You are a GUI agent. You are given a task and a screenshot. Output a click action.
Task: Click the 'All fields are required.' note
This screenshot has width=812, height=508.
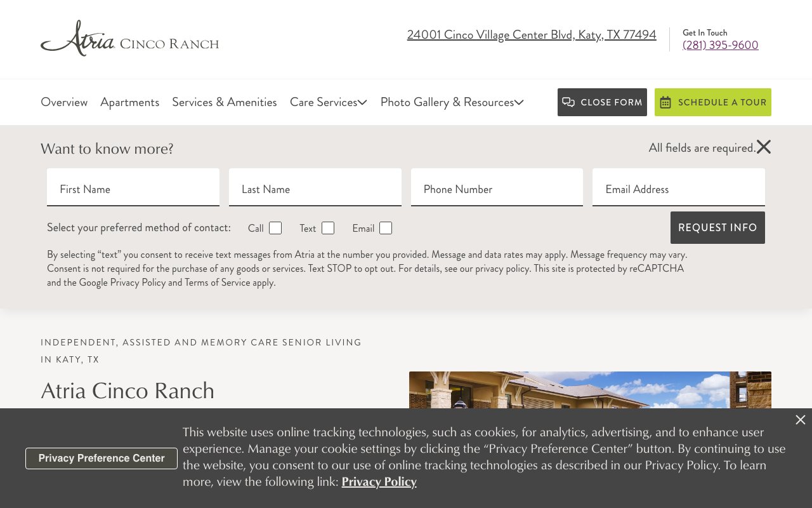click(x=702, y=148)
